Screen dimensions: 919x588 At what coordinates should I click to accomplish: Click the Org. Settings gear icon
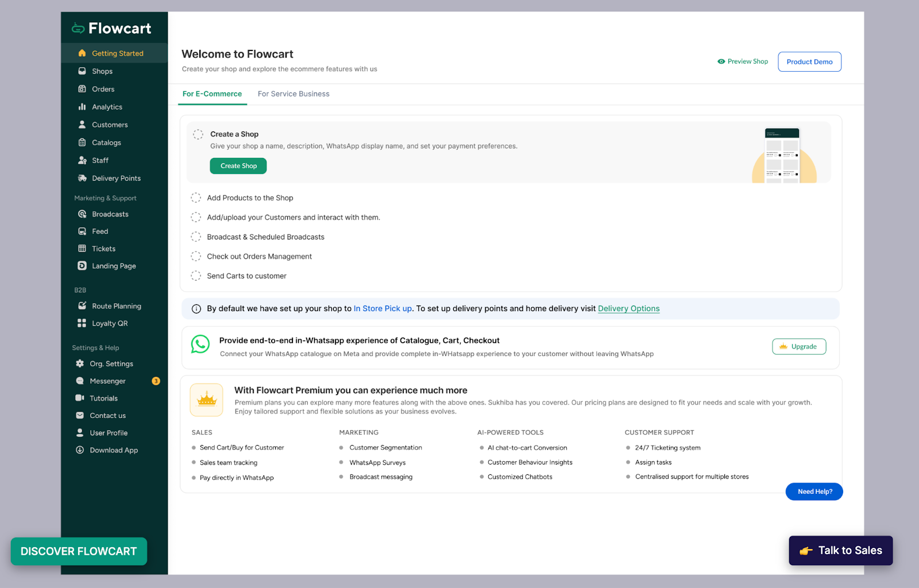click(x=80, y=363)
